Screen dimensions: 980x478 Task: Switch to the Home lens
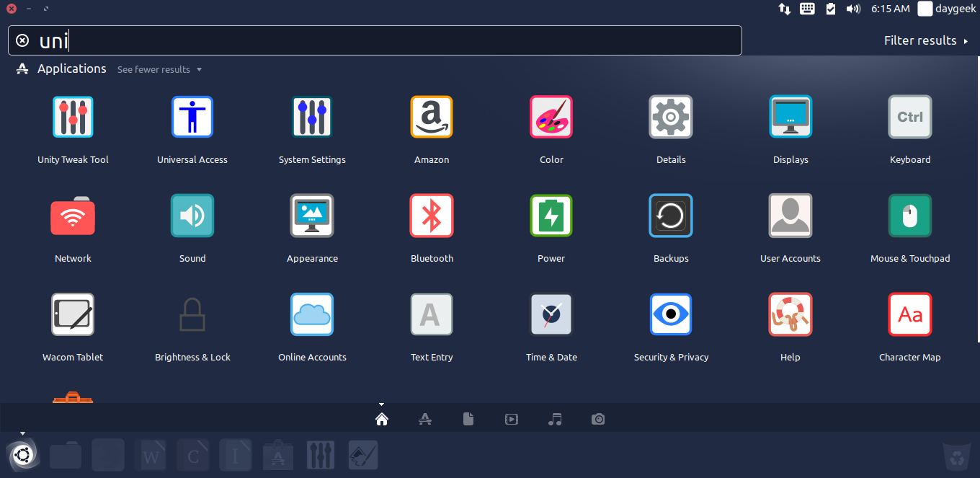coord(382,419)
